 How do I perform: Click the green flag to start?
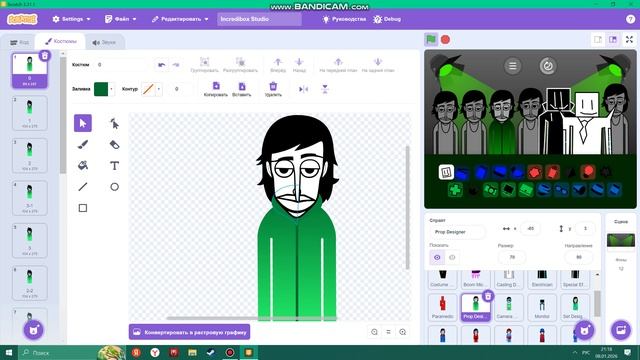431,40
